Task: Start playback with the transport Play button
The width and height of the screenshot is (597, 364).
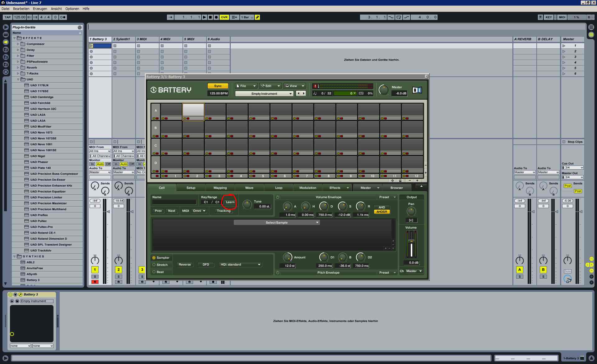Action: (x=204, y=17)
